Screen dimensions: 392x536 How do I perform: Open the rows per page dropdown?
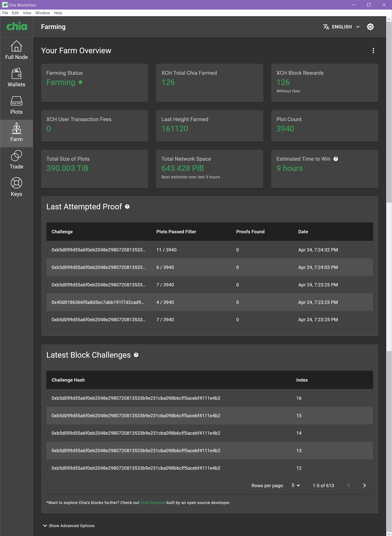[296, 486]
